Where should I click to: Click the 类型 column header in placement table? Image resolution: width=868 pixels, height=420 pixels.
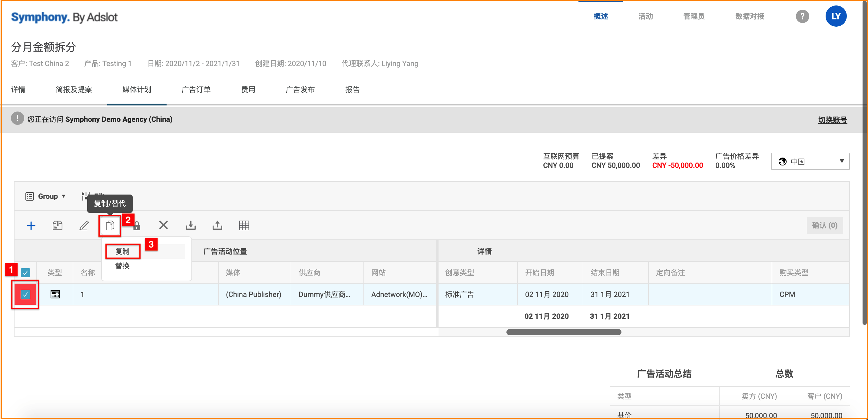[55, 272]
